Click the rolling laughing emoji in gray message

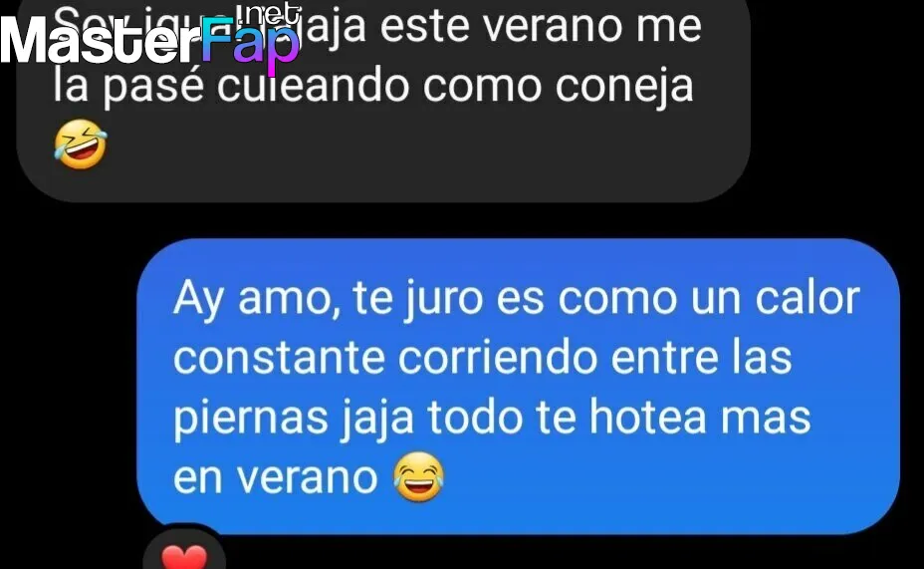pos(81,144)
